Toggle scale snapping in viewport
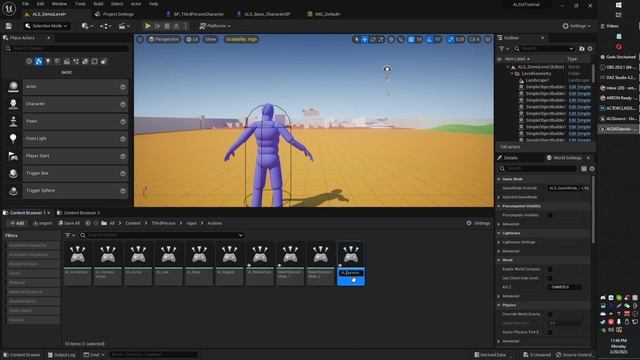Image resolution: width=640 pixels, height=360 pixels. pos(451,40)
